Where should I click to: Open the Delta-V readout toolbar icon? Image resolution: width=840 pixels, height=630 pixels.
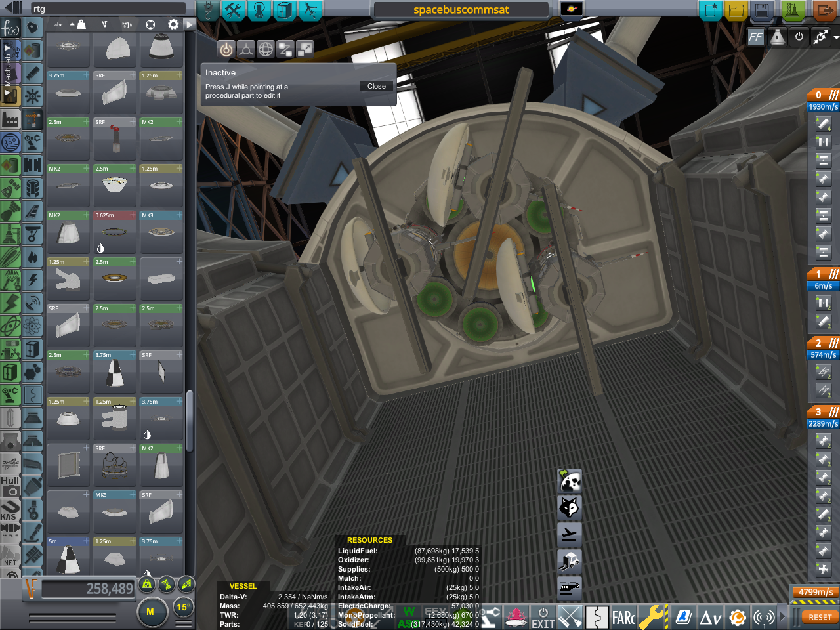[x=710, y=618]
